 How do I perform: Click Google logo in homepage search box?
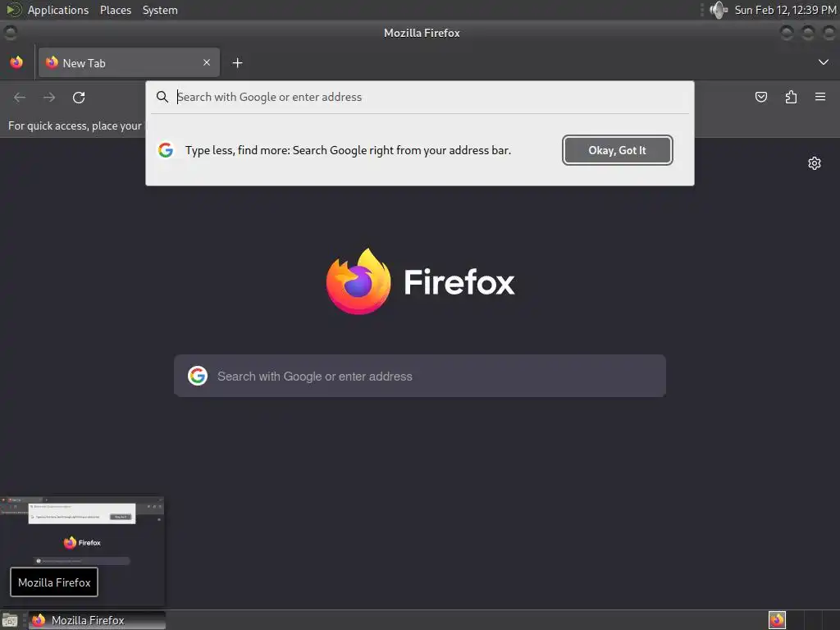point(198,376)
